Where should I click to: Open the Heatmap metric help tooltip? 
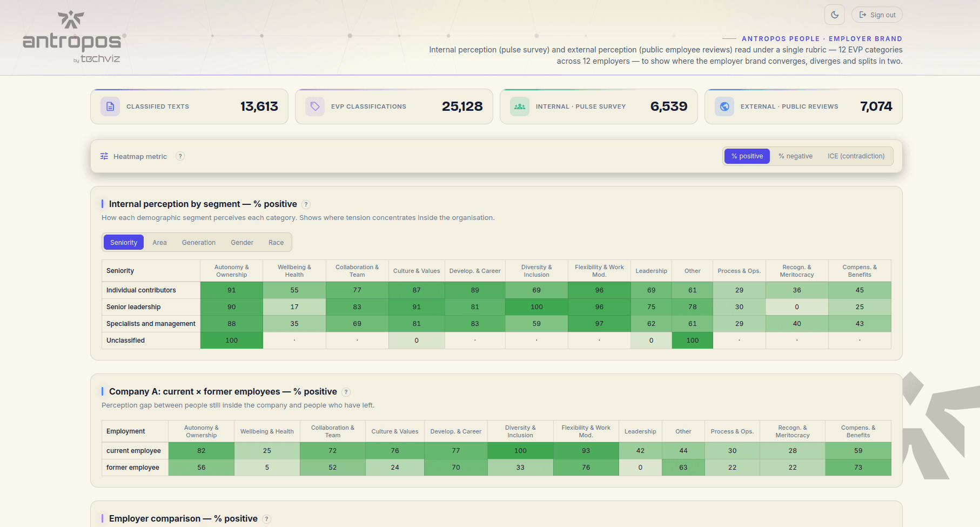180,156
